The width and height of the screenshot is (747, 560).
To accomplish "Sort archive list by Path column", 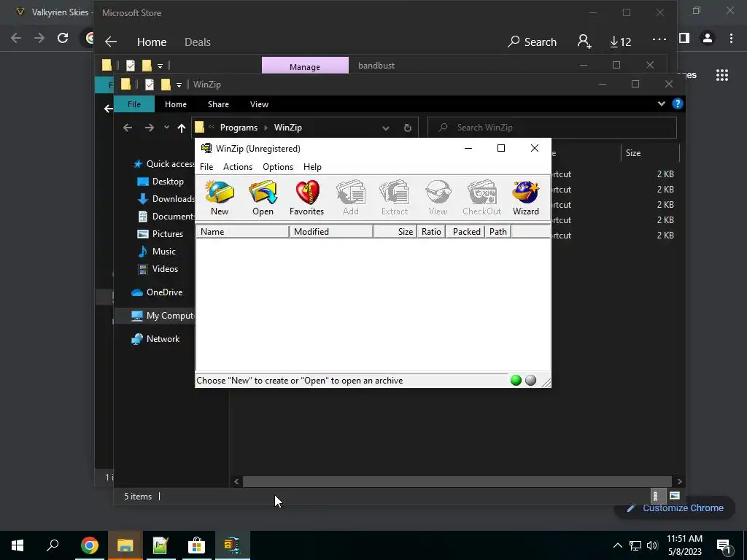I will pos(498,231).
